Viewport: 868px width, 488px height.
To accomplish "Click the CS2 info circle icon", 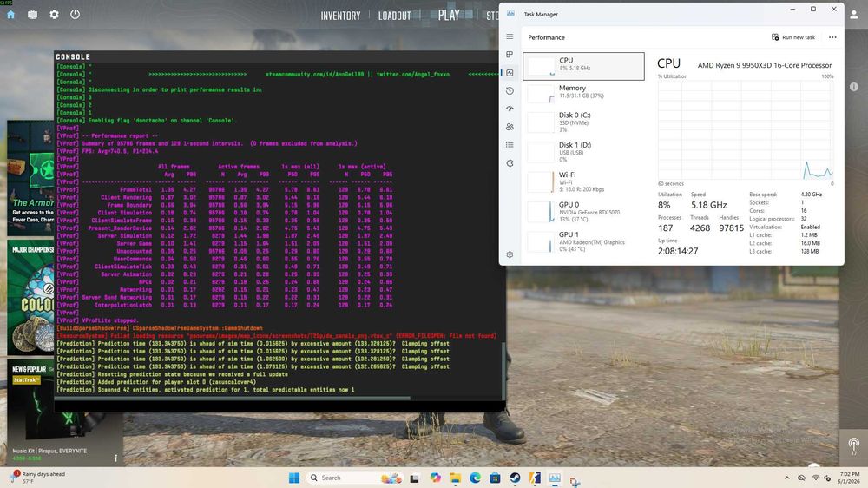I will point(854,87).
